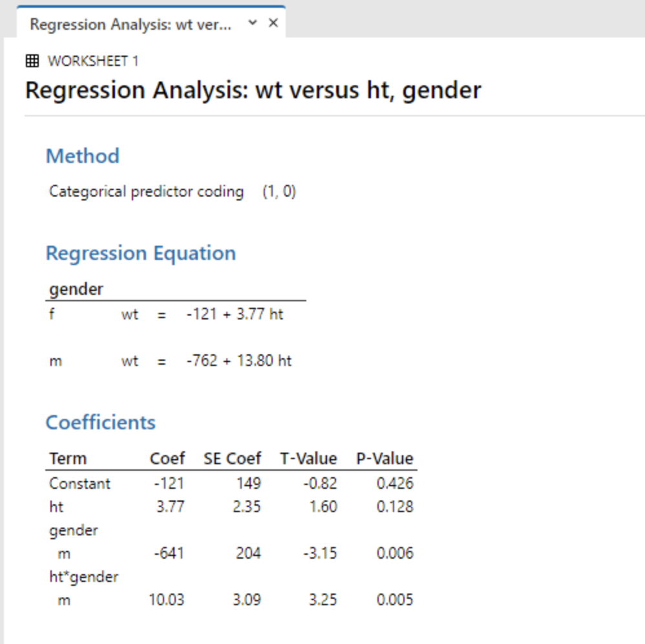Screen dimensions: 645x644
Task: Select the gender column header in equations
Action: click(x=75, y=289)
